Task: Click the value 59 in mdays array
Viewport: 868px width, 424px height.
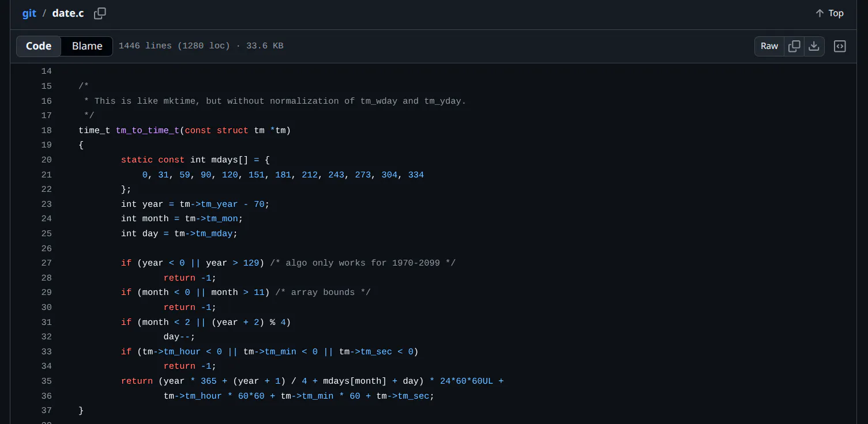Action: (185, 175)
